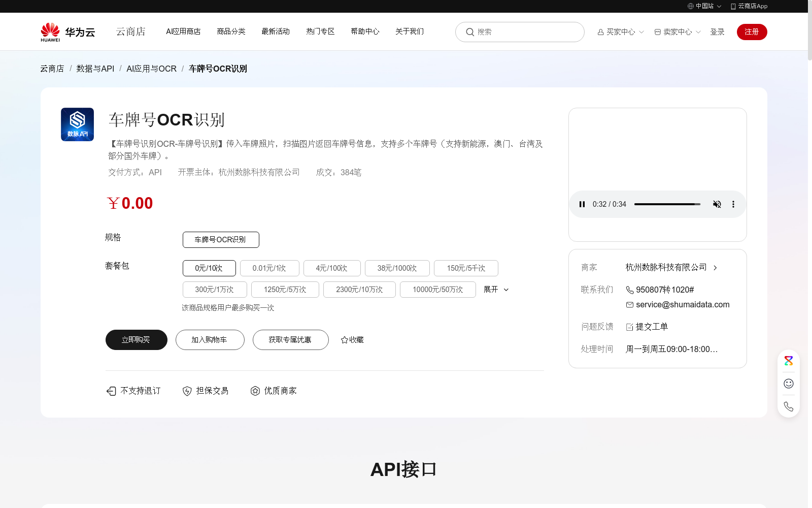Screen dimensions: 812x508
Task: Click the 登录 login link
Action: tap(717, 32)
